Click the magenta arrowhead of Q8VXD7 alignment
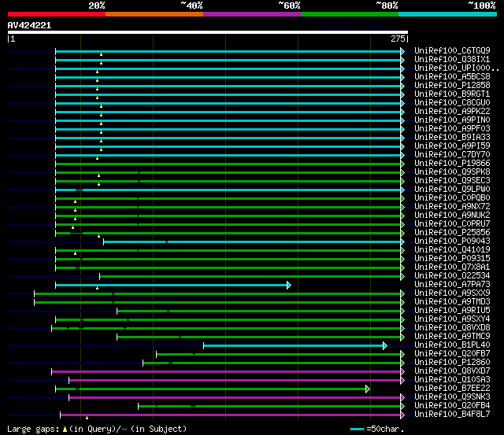 click(x=402, y=372)
